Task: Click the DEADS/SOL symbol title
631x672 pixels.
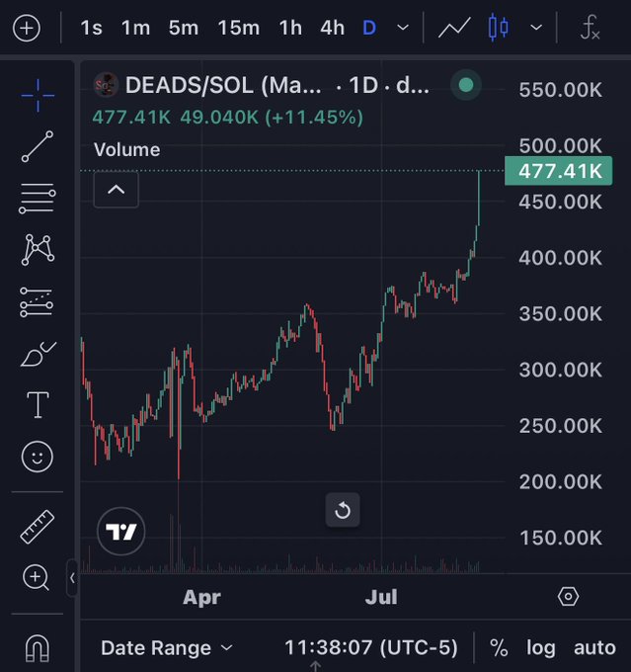Action: [x=223, y=85]
